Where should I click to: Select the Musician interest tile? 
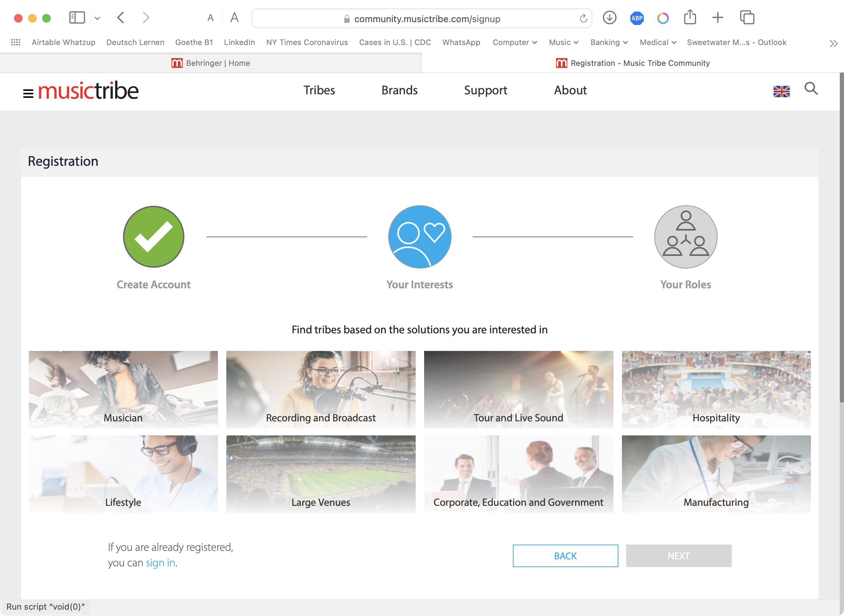click(x=124, y=389)
